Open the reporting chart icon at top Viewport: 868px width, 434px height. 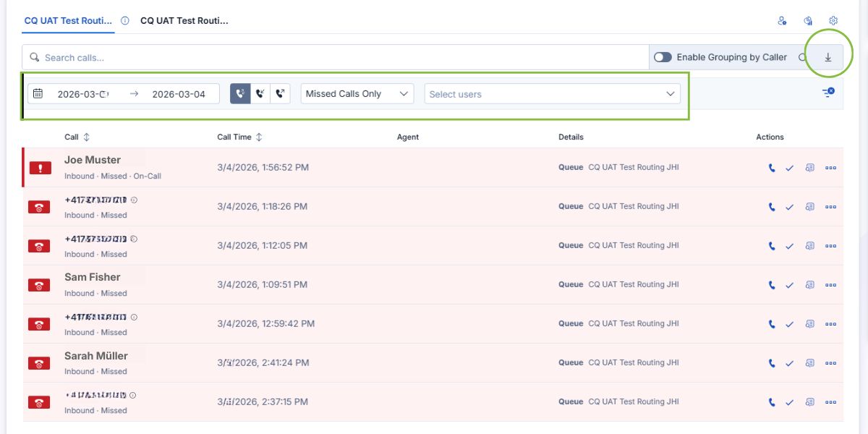point(808,21)
